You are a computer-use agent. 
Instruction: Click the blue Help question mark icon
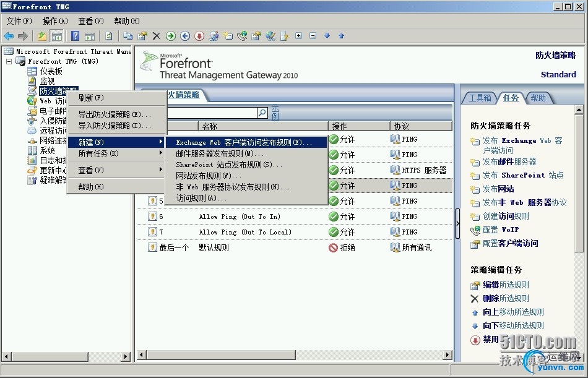pos(75,36)
